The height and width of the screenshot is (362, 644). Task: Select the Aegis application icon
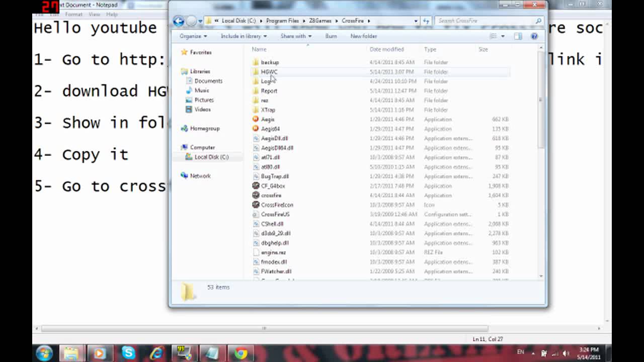coord(256,119)
